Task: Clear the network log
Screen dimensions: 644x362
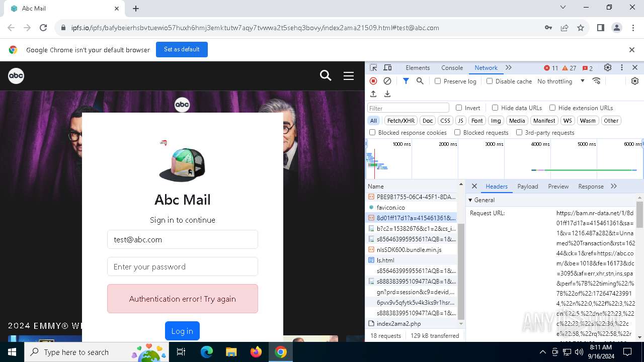Action: (x=387, y=81)
